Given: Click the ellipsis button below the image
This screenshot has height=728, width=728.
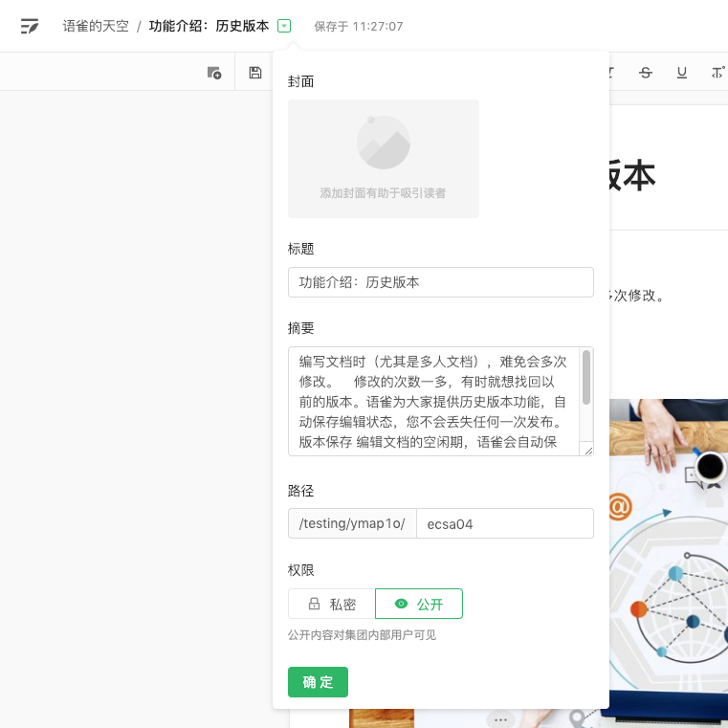Looking at the screenshot, I should (x=500, y=719).
